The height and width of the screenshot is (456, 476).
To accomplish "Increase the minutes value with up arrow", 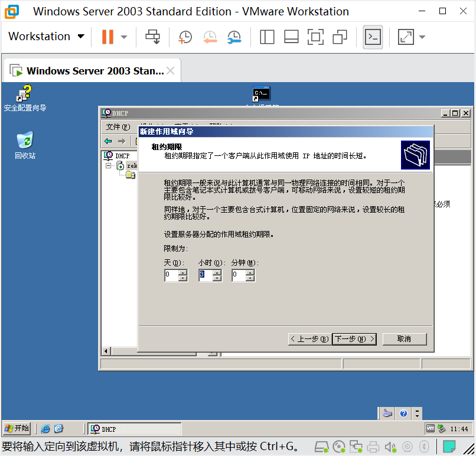I will (x=250, y=272).
